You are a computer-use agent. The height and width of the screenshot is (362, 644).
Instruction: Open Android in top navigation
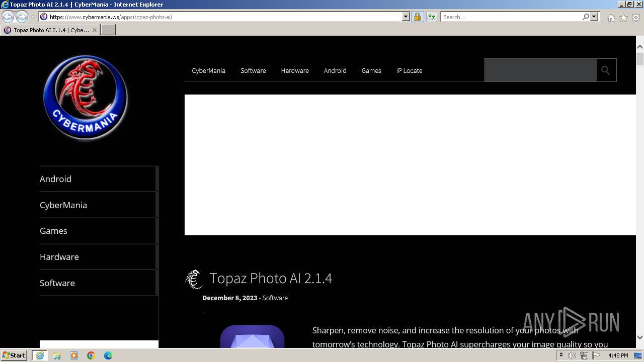[335, 70]
